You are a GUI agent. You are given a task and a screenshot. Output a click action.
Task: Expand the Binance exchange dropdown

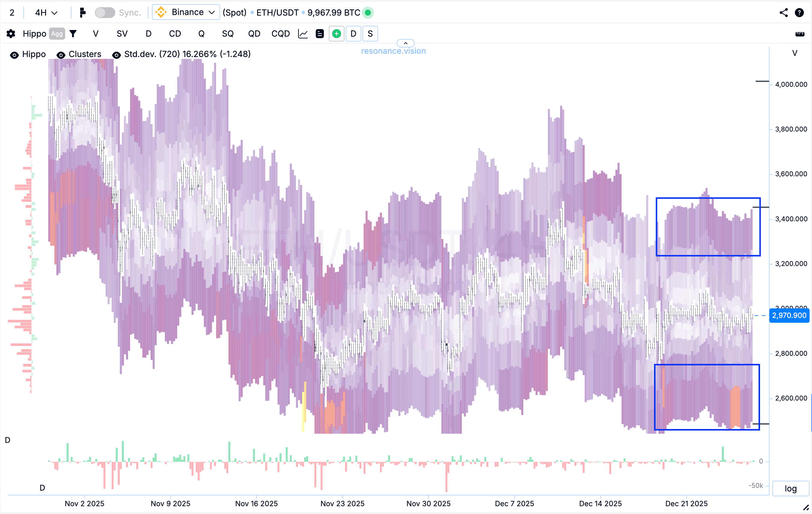[x=186, y=13]
